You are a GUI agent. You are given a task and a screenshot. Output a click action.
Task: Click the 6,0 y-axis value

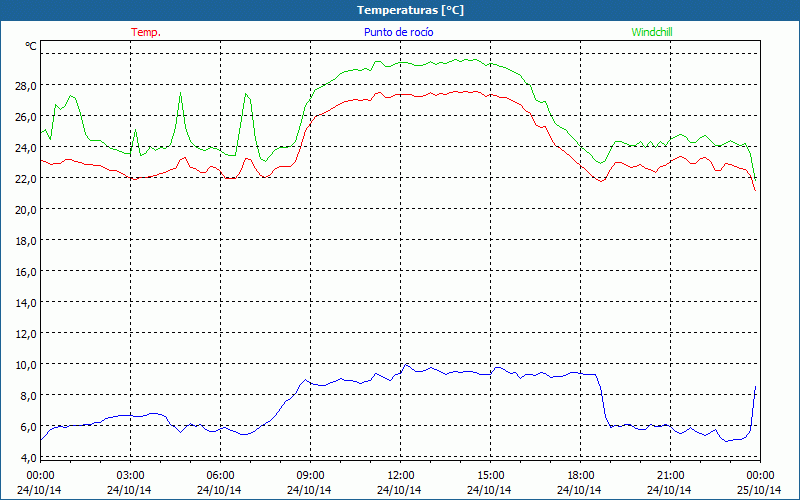(x=28, y=427)
